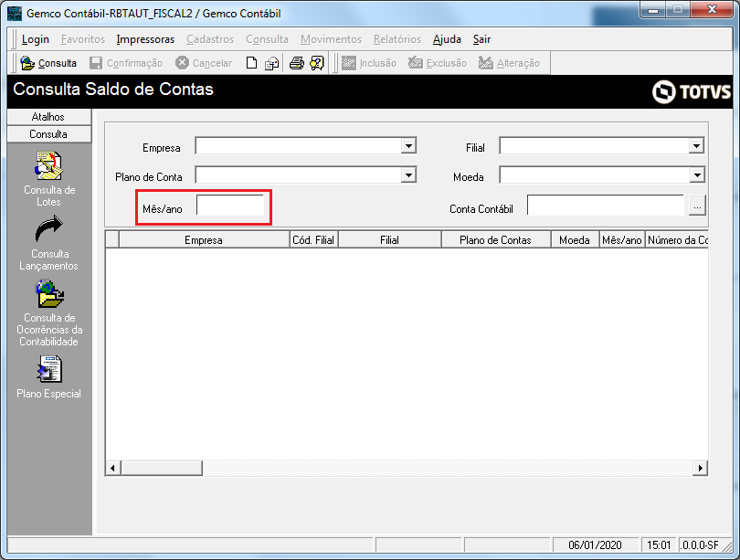This screenshot has height=560, width=740.
Task: Click the grid scroll left arrow
Action: [112, 468]
